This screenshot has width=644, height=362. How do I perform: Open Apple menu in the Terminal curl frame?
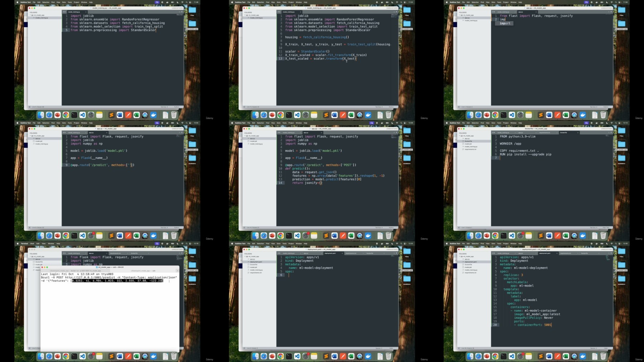17,243
